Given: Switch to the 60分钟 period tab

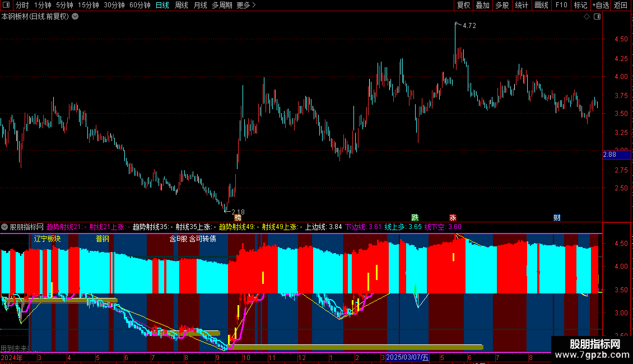Looking at the screenshot, I should click(x=139, y=5).
